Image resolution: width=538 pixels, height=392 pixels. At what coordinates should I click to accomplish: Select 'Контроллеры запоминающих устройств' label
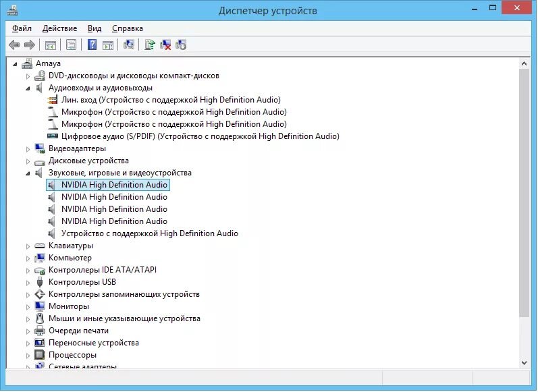pyautogui.click(x=124, y=294)
